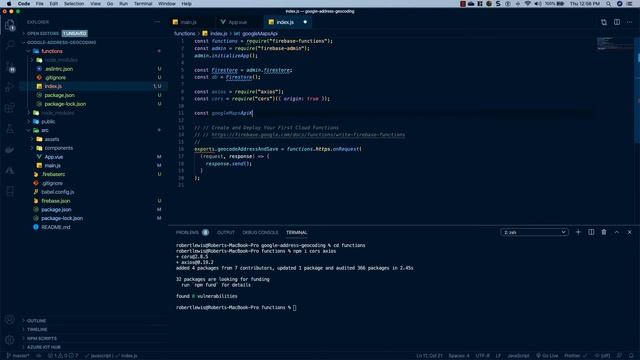Open firebase.json in the explorer
The width and height of the screenshot is (640, 360).
tap(56, 201)
